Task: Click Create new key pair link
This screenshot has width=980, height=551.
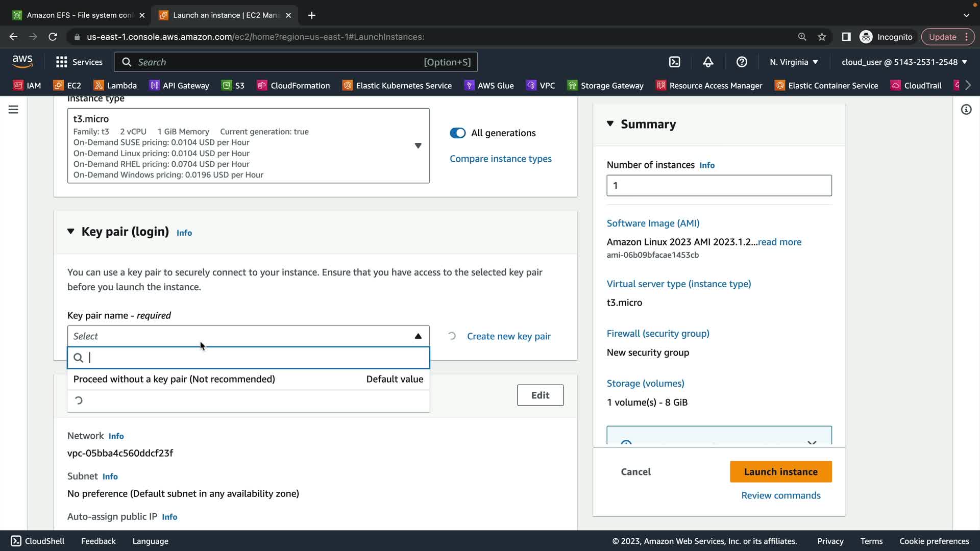Action: click(508, 336)
